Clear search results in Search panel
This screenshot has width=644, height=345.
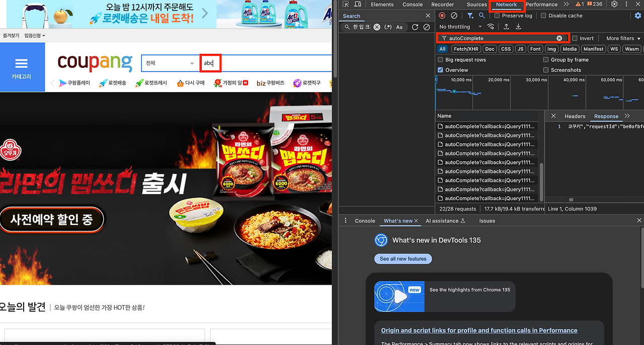click(x=427, y=27)
